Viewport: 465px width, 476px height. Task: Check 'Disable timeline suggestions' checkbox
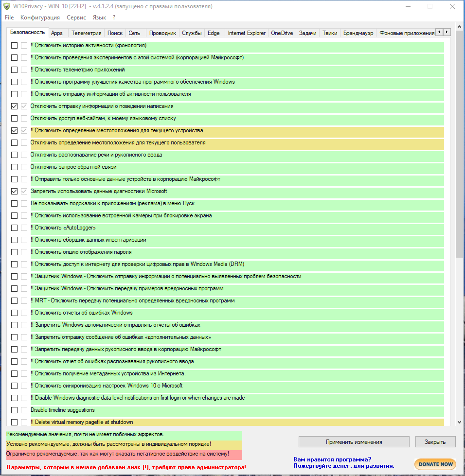pyautogui.click(x=14, y=410)
